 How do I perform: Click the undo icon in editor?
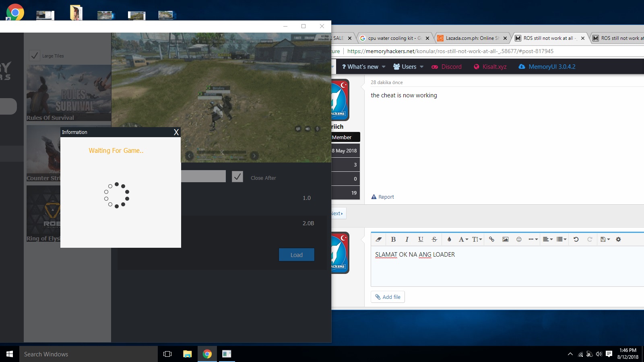coord(576,239)
